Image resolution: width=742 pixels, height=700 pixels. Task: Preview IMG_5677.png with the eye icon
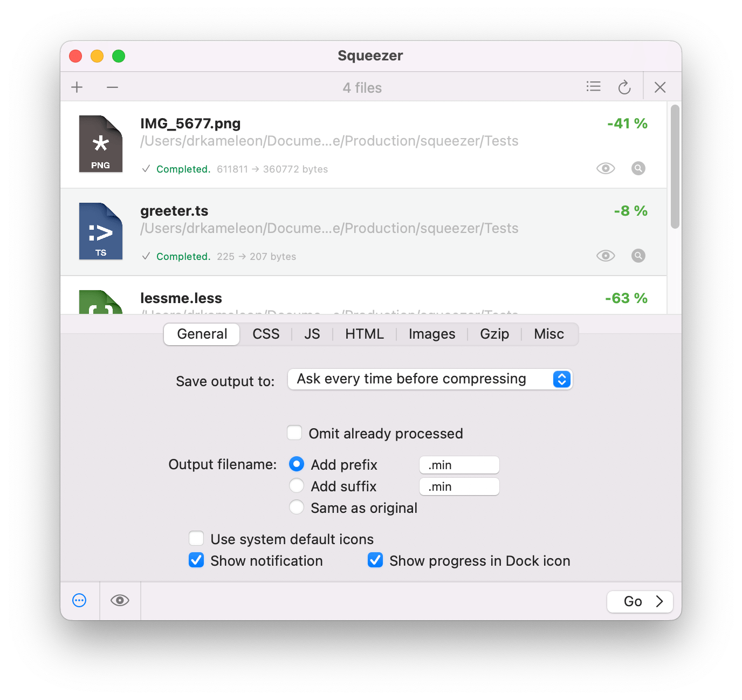pyautogui.click(x=606, y=168)
